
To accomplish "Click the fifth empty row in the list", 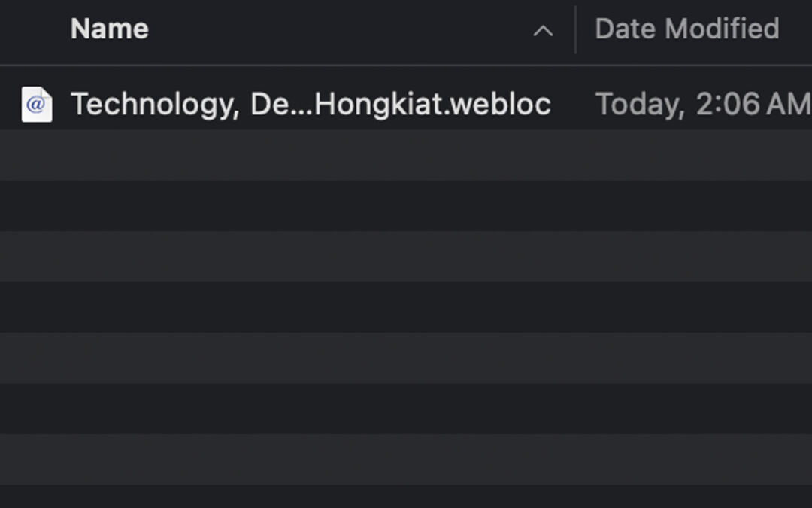I will tap(406, 358).
